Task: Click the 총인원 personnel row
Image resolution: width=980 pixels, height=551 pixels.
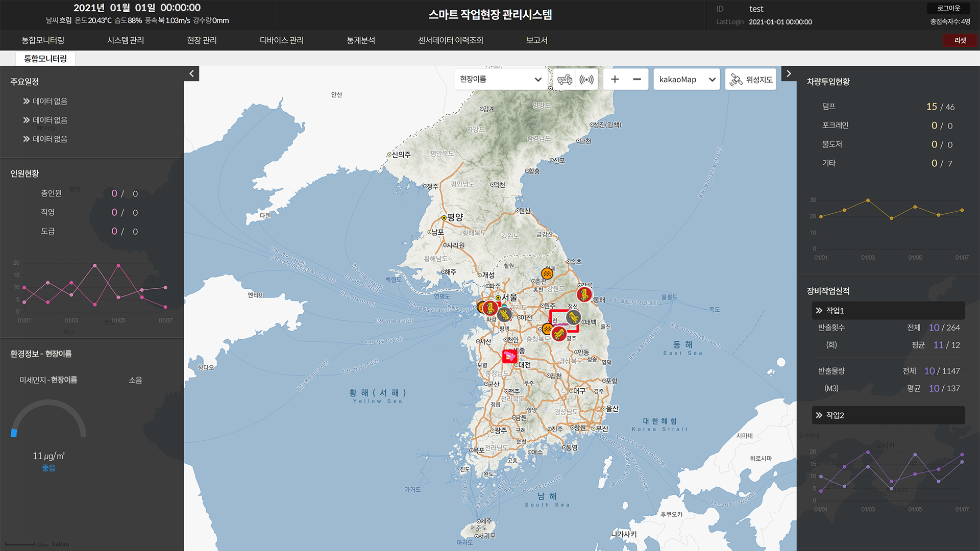Action: (x=89, y=193)
